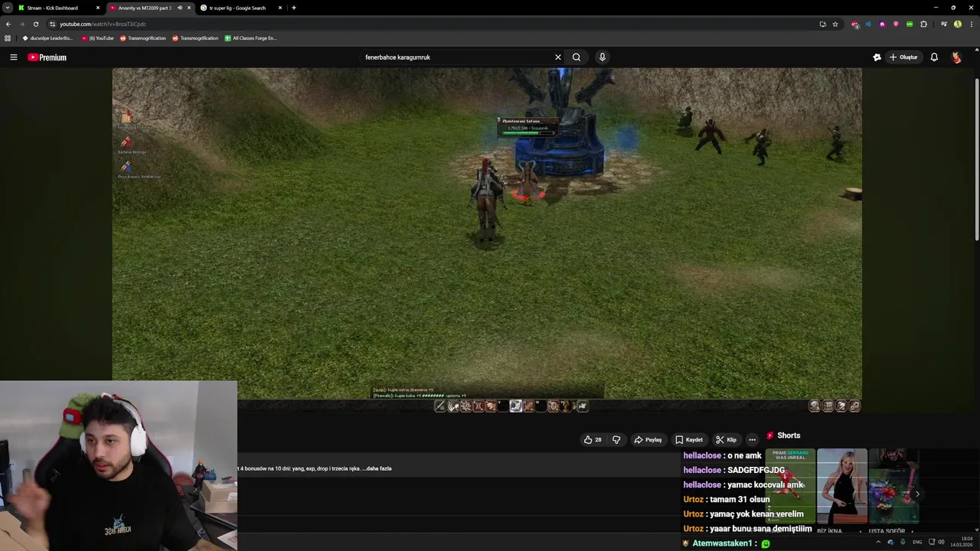This screenshot has height=551, width=980.
Task: Click the first icon in game hotbar
Action: click(440, 406)
